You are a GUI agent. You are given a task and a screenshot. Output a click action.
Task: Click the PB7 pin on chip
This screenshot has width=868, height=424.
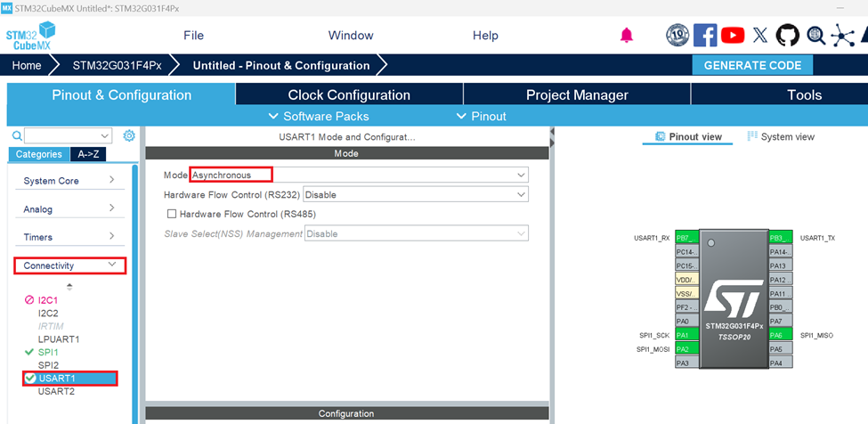687,238
